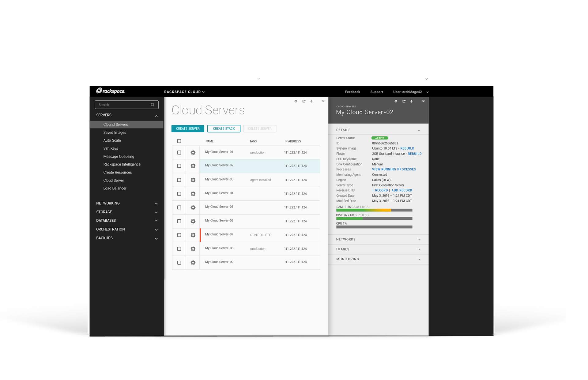Open settings gear in My Cloud Server-02 panel
Image resolution: width=588 pixels, height=380 pixels.
pos(396,101)
